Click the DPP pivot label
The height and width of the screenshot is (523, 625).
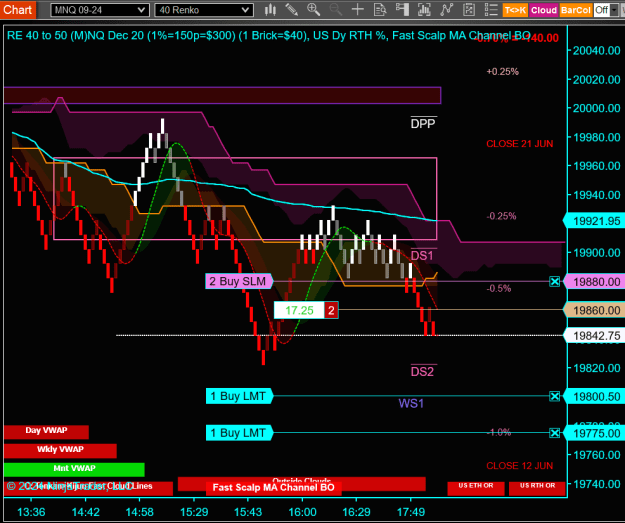pyautogui.click(x=423, y=124)
